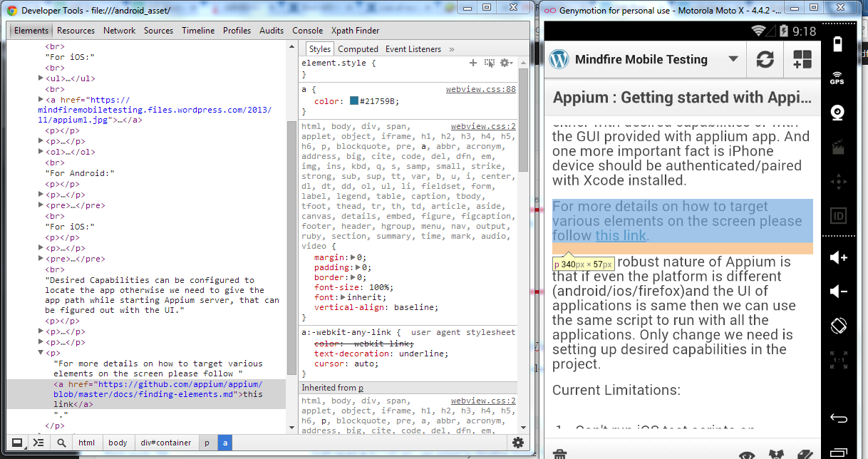Select the Event Listeners sidebar tab

(413, 49)
